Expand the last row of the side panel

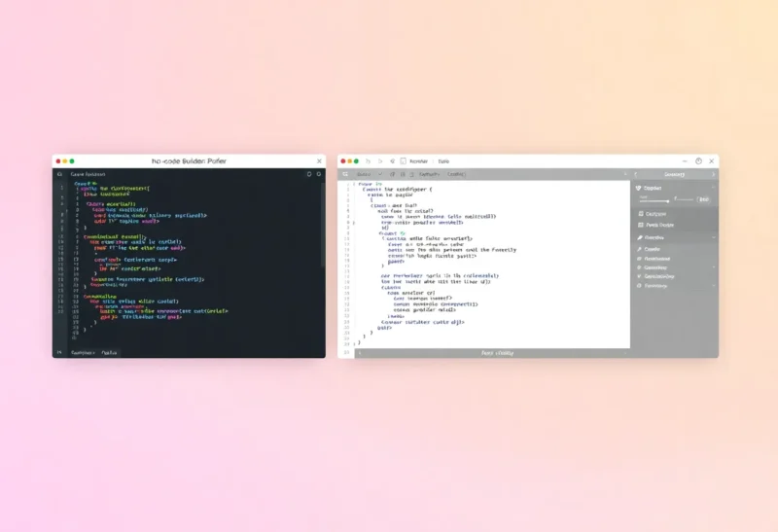pos(714,286)
